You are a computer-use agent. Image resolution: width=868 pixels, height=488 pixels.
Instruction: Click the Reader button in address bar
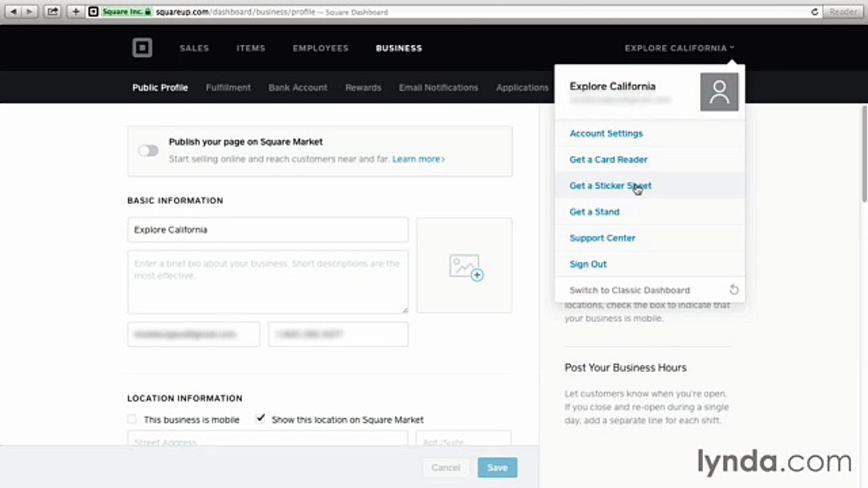[x=843, y=12]
